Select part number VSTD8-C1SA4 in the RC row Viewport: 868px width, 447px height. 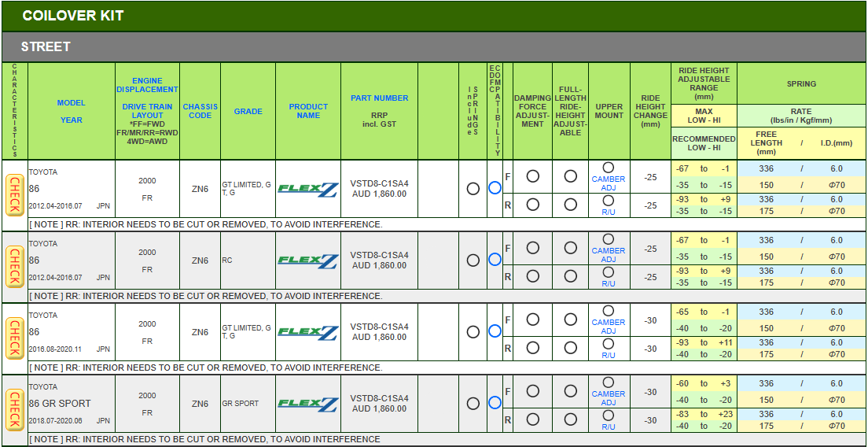coord(379,255)
